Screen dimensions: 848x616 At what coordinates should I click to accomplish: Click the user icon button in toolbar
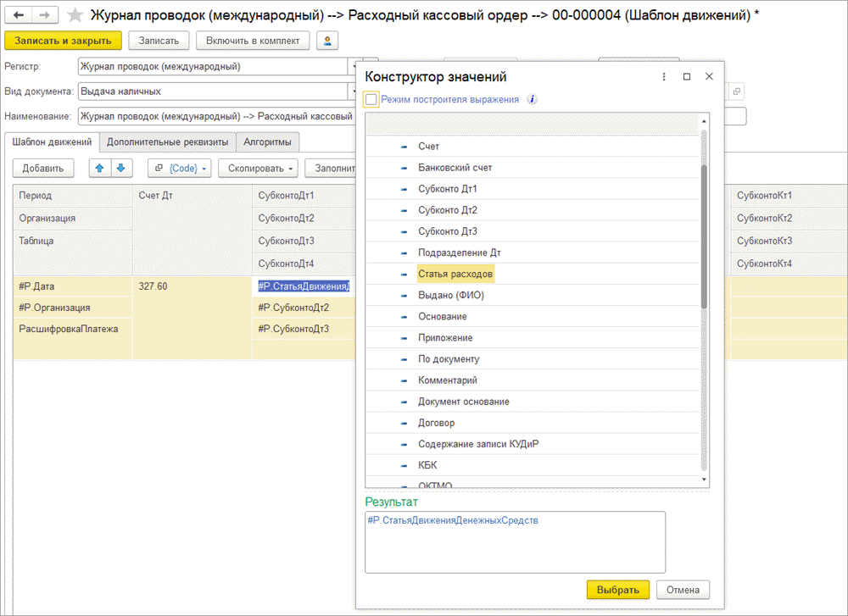click(326, 41)
